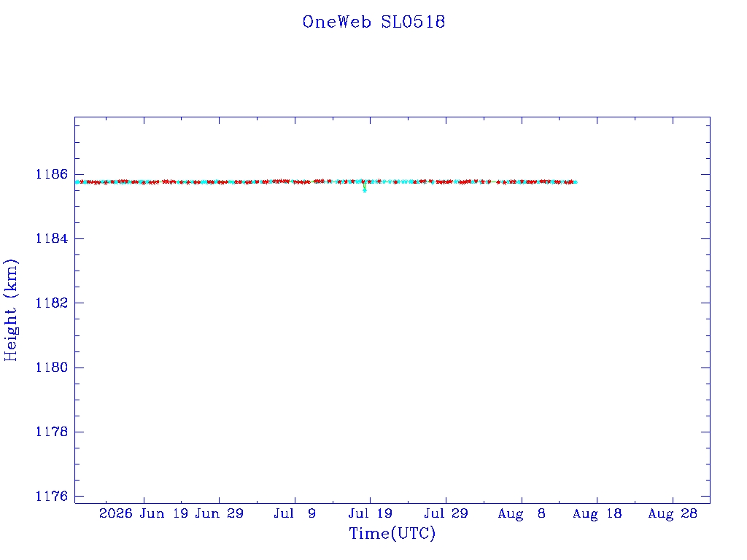Click the 1180 height axis label
This screenshot has height=560, width=747.
(52, 367)
